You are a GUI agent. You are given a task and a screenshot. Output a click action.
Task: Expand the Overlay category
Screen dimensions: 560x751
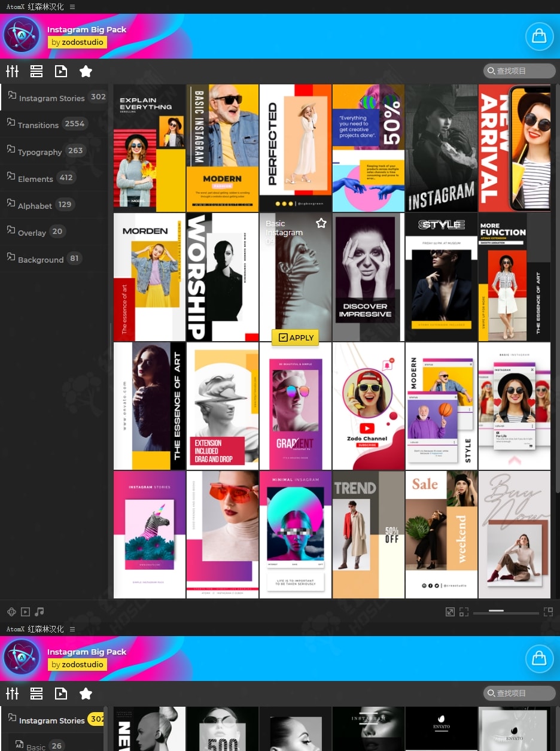point(54,232)
